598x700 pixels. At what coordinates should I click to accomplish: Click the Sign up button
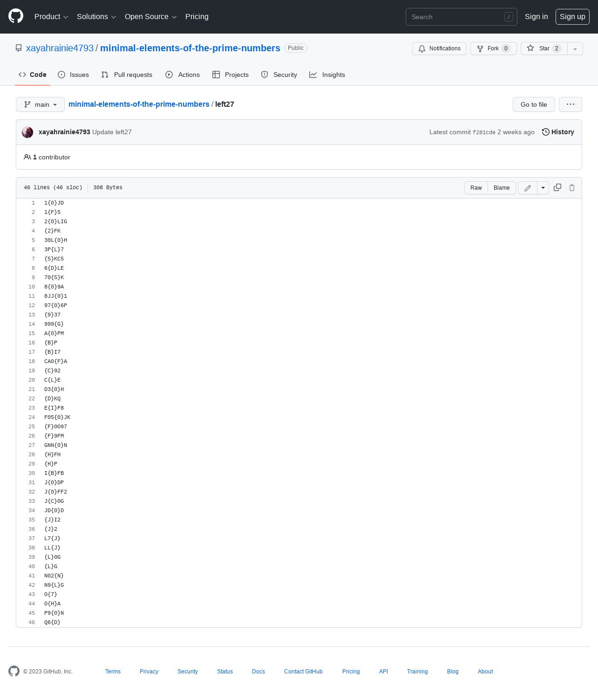point(572,17)
